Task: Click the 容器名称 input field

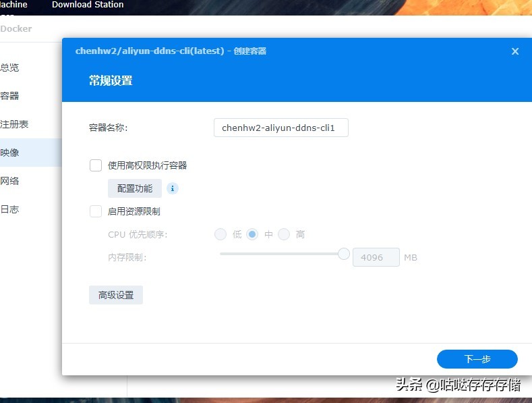Action: (281, 128)
